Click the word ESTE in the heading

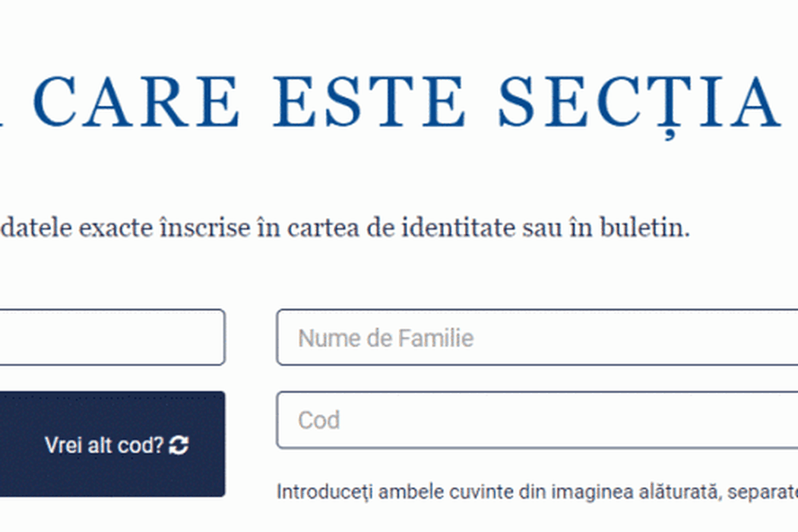tap(369, 101)
